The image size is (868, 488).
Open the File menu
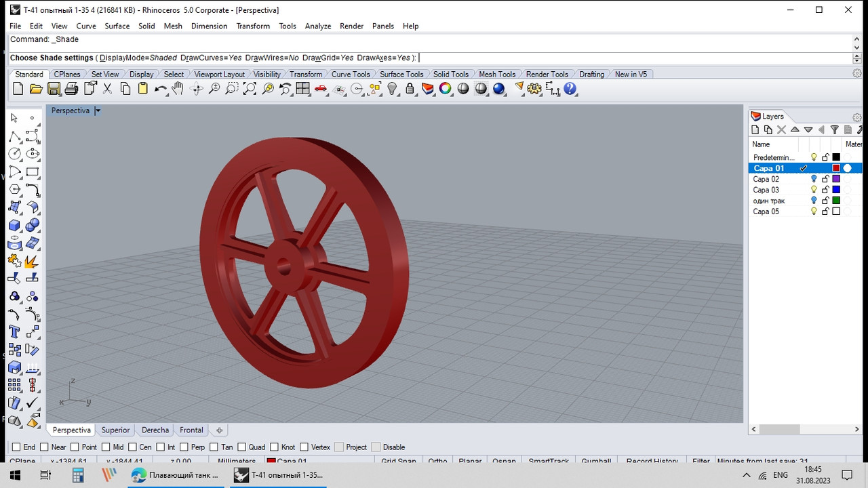pyautogui.click(x=15, y=26)
